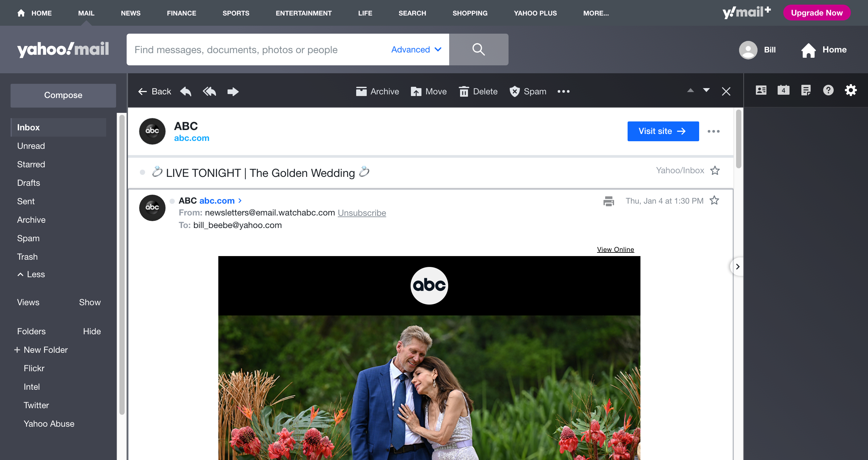Open the Flickr folder
The image size is (868, 460).
pos(34,368)
